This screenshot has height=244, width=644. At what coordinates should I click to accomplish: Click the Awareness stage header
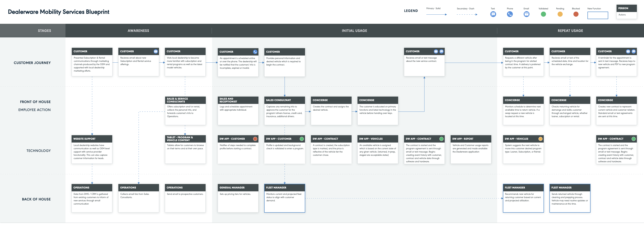point(138,31)
